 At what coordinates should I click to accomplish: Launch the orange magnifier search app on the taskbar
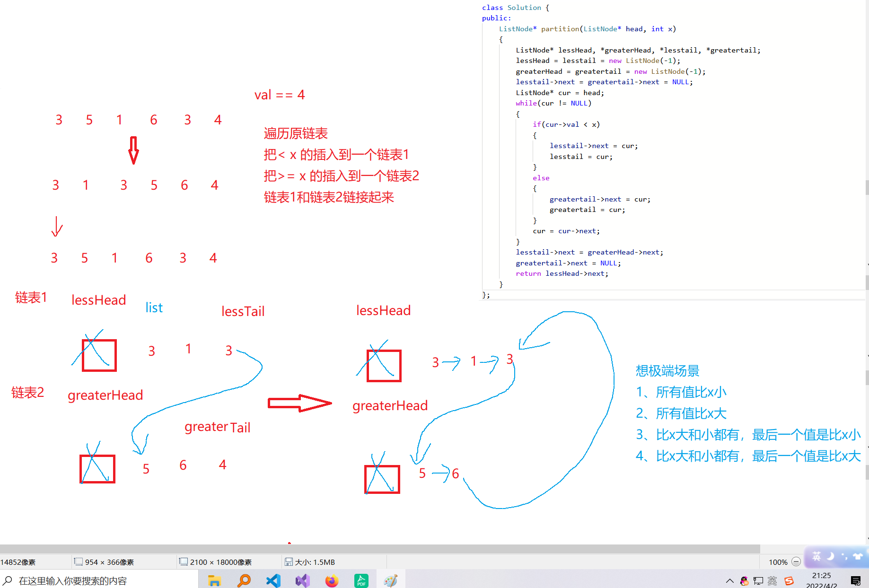click(244, 580)
